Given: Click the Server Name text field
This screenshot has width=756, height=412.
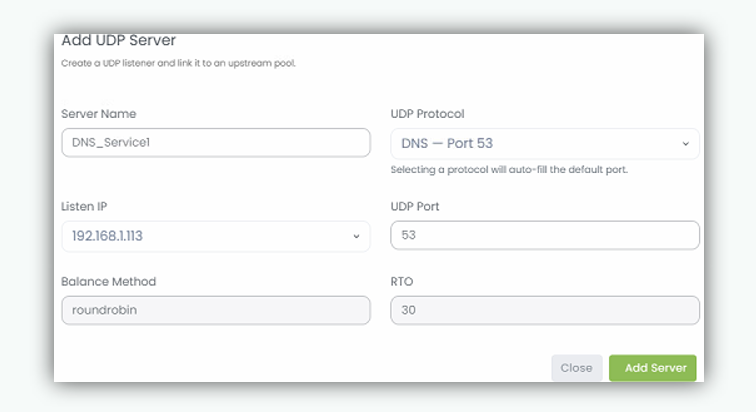Looking at the screenshot, I should [x=215, y=143].
